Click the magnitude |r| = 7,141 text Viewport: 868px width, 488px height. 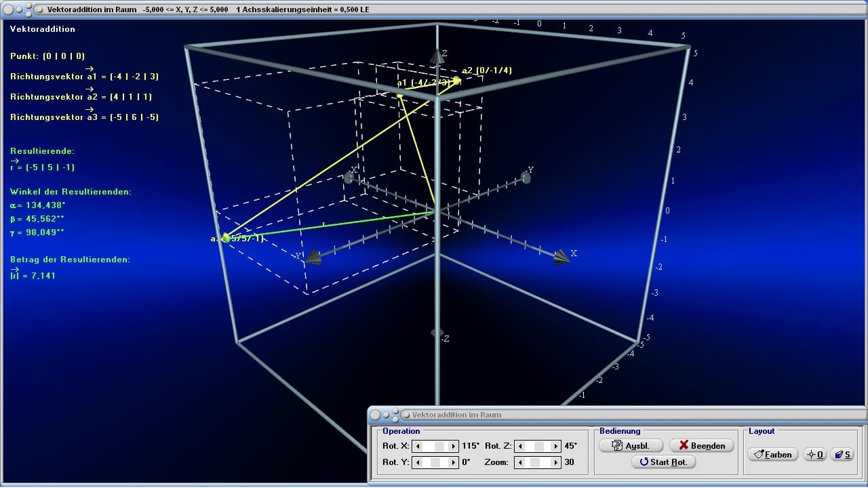[33, 274]
